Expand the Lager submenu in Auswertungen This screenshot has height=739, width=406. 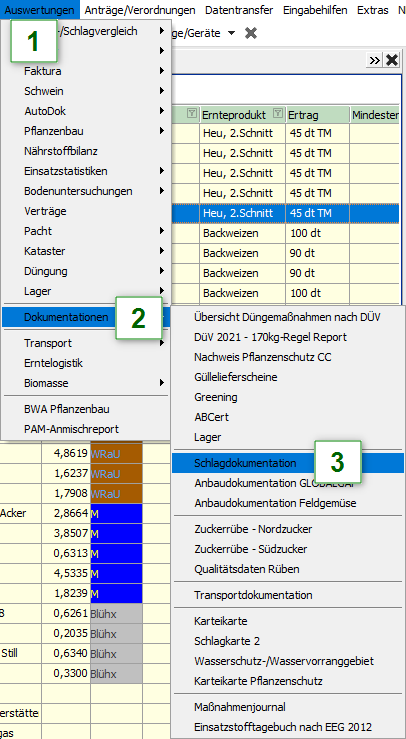86,291
